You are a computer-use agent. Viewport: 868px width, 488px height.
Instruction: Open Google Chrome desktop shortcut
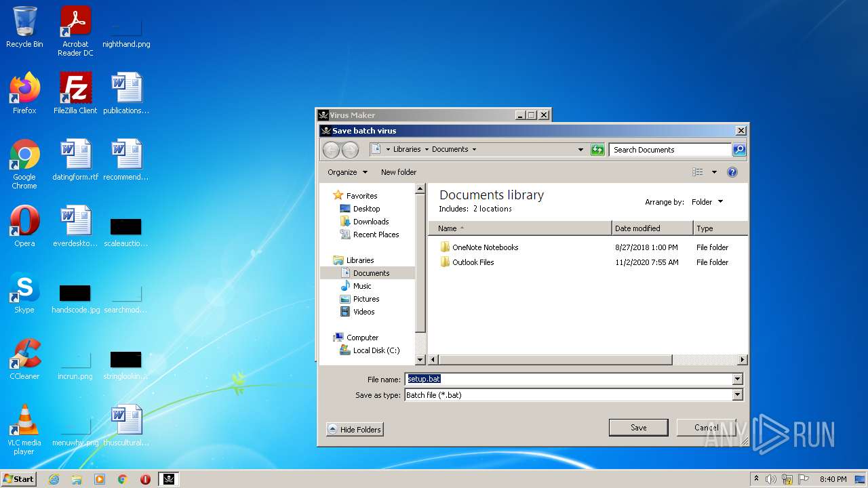coord(24,164)
